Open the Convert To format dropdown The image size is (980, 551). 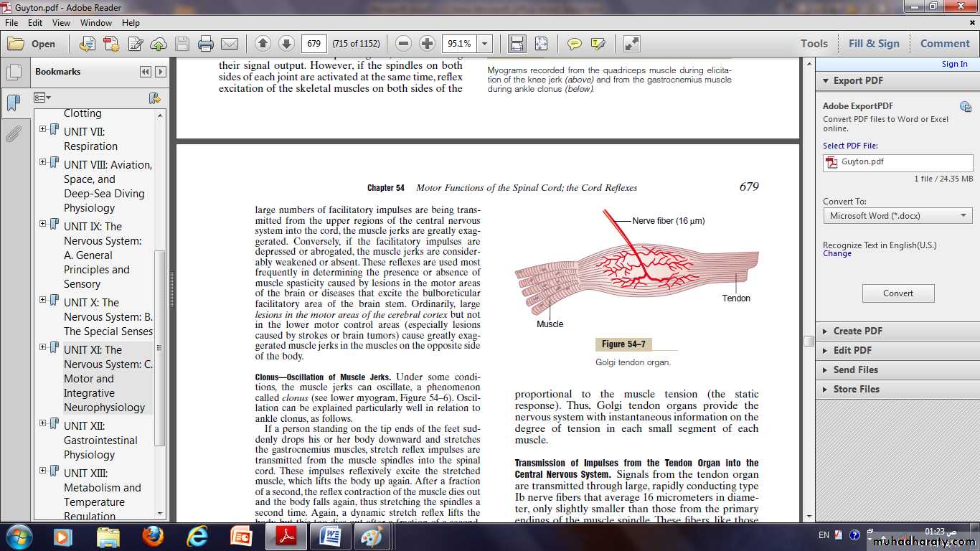(897, 216)
